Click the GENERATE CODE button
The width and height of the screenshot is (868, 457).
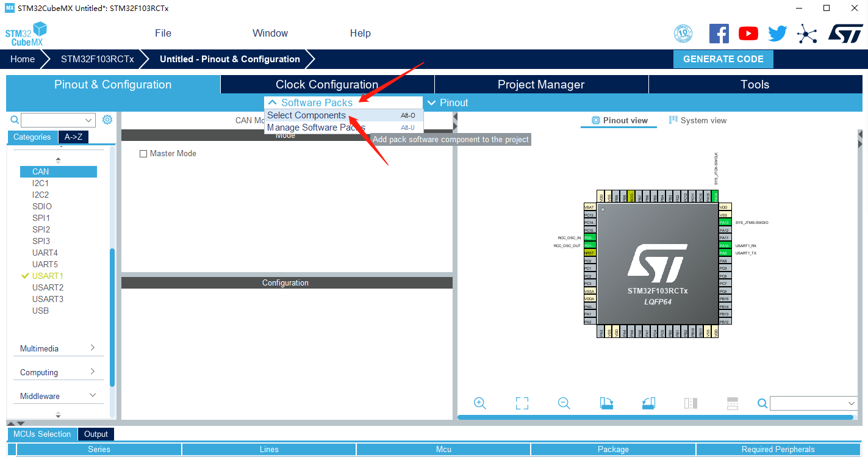click(723, 59)
